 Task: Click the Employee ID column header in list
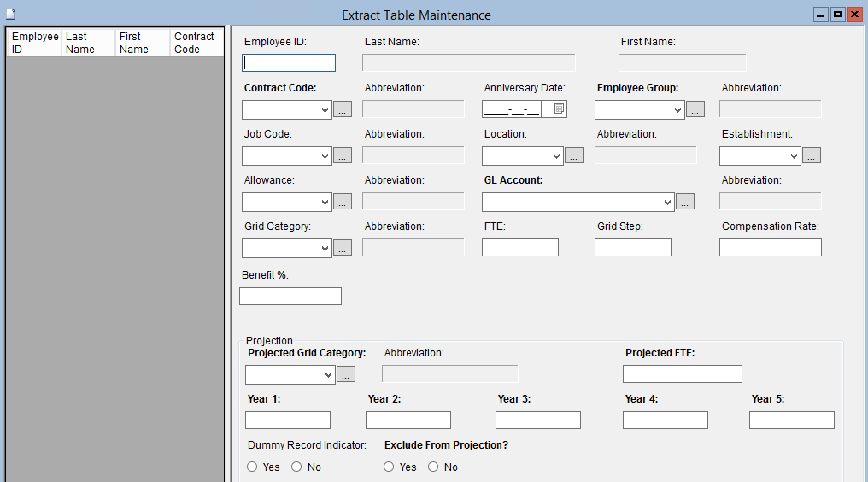point(34,43)
